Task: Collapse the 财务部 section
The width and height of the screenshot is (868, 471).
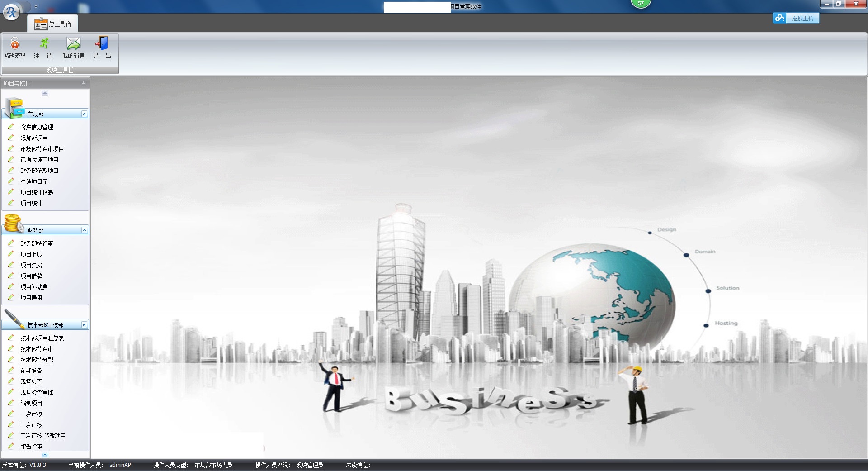Action: coord(84,230)
